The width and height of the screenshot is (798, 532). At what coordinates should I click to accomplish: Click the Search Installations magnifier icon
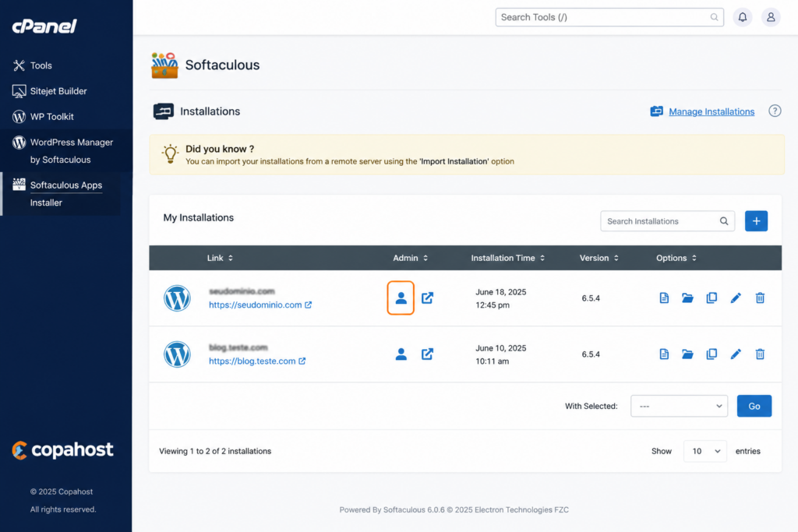point(724,221)
